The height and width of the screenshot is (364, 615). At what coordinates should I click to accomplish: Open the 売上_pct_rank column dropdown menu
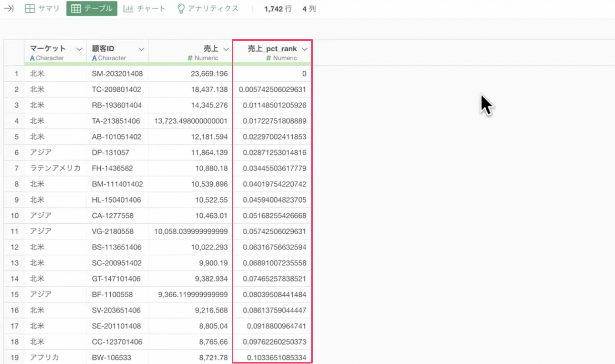(305, 49)
